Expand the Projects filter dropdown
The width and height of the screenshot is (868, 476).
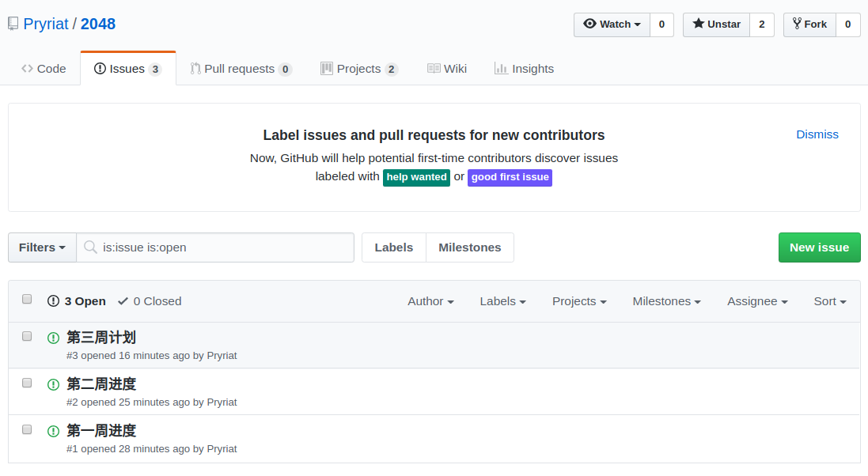coord(579,301)
